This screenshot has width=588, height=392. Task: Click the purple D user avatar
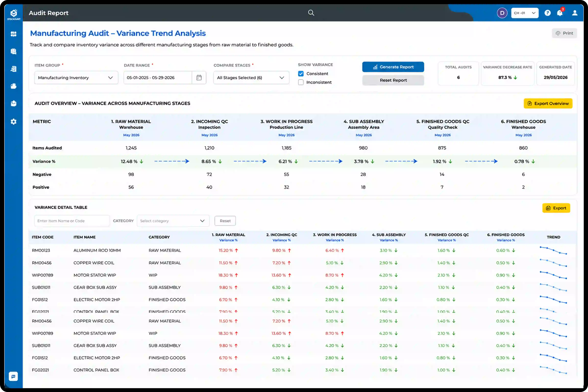(x=502, y=13)
